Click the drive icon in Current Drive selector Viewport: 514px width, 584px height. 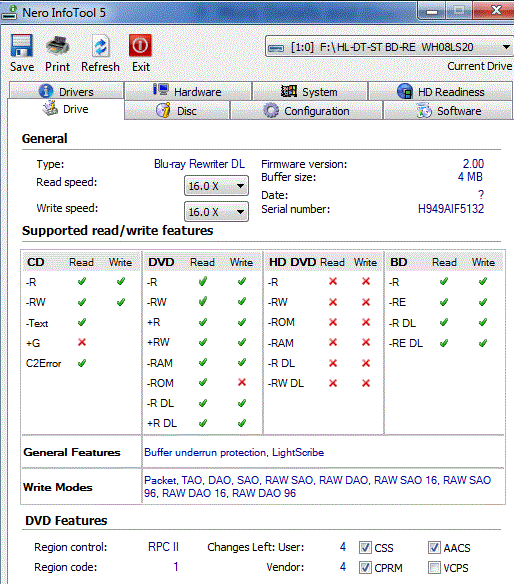tap(276, 48)
